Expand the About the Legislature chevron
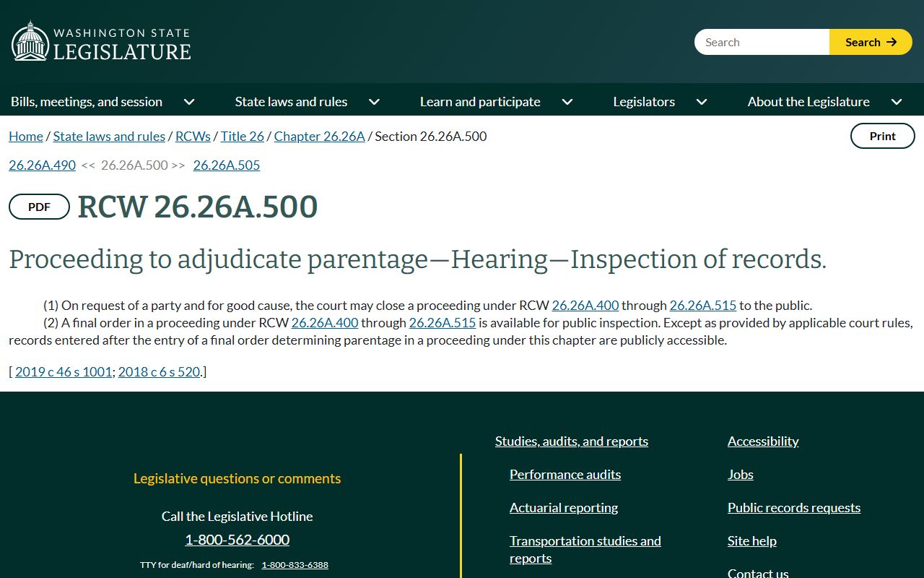Screen dimensions: 924x578 [x=897, y=102]
